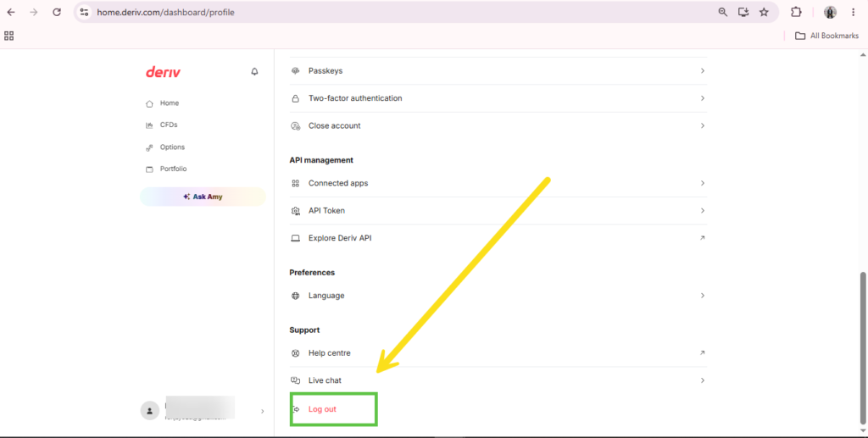Image resolution: width=868 pixels, height=438 pixels.
Task: Click the page vertical scrollbar thumb
Action: click(863, 348)
